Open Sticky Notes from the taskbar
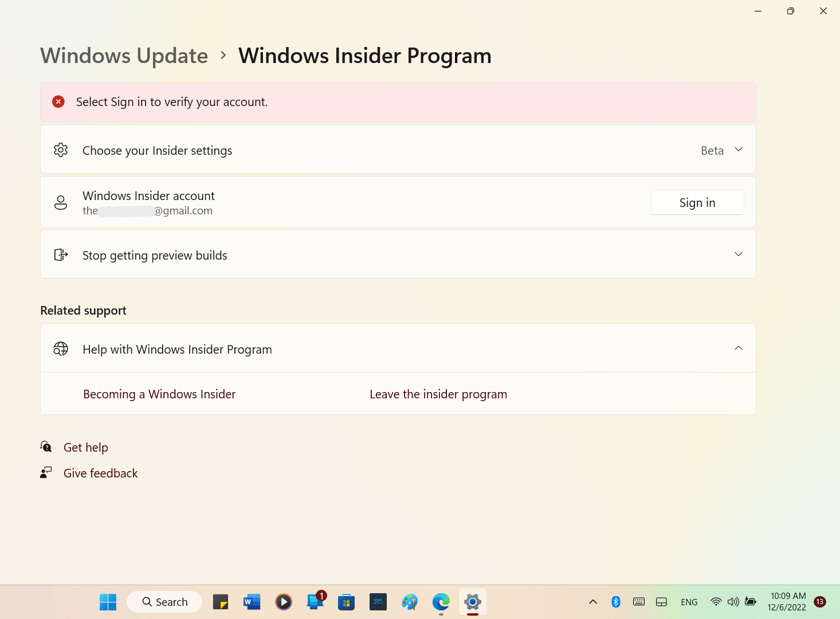The height and width of the screenshot is (619, 840). tap(221, 602)
